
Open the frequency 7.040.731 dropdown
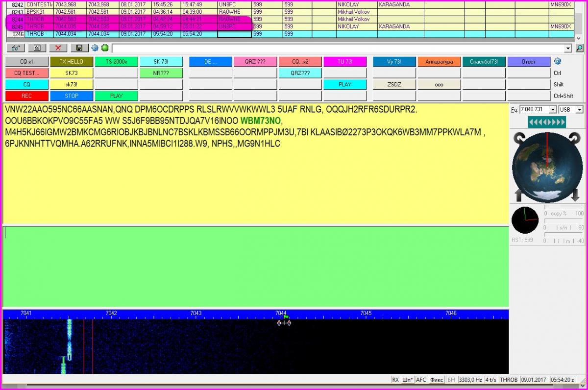[x=553, y=110]
